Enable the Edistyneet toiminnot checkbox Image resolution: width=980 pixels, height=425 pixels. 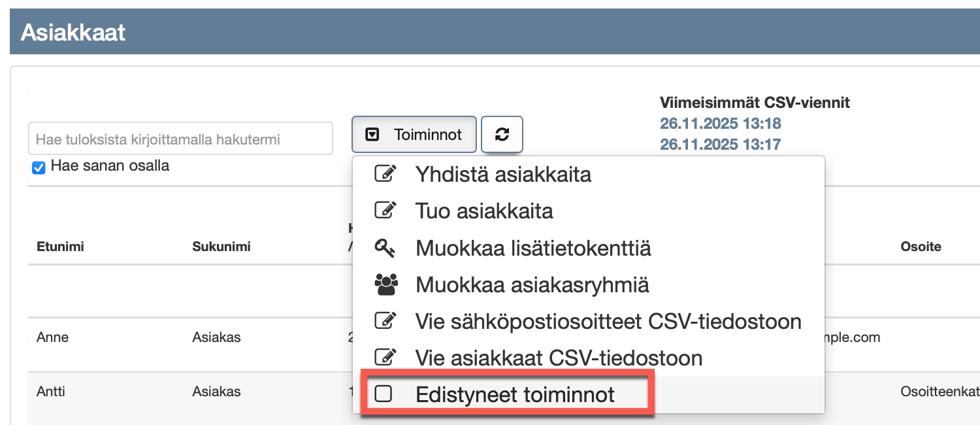pyautogui.click(x=384, y=394)
